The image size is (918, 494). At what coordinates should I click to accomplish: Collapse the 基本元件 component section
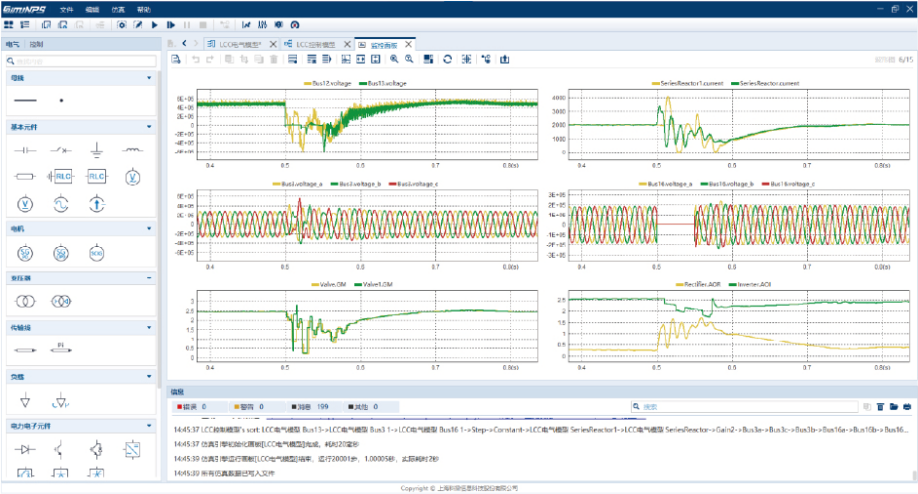tap(148, 127)
